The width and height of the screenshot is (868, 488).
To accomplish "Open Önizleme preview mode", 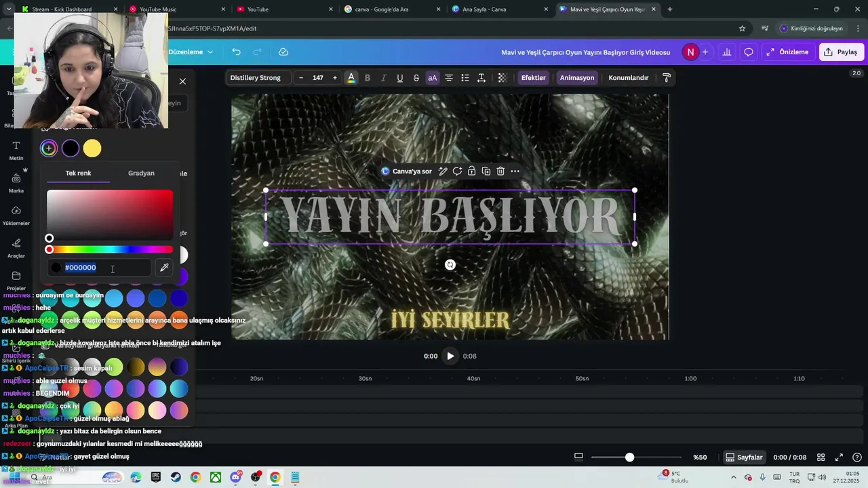I will point(787,52).
